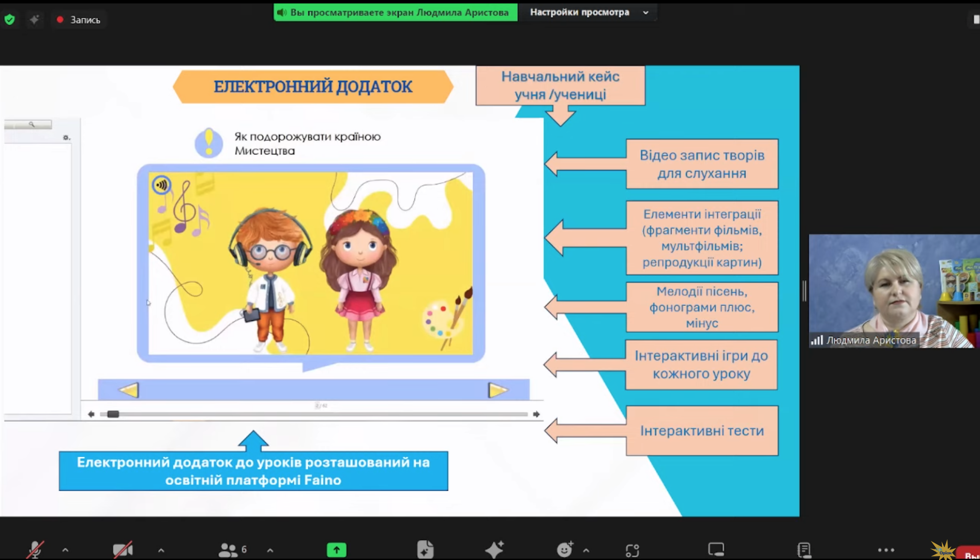980x560 pixels.
Task: Click the yellow previous-slide arrow
Action: coord(128,390)
